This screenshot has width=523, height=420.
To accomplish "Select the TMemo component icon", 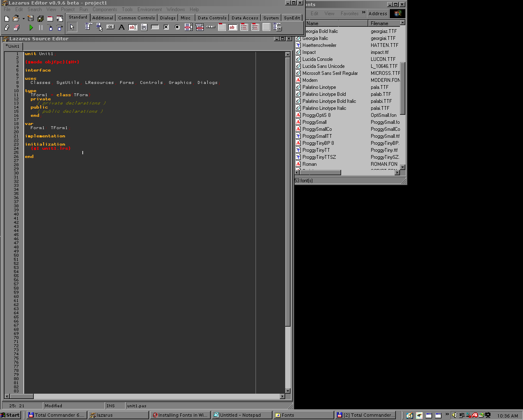I will point(144,27).
